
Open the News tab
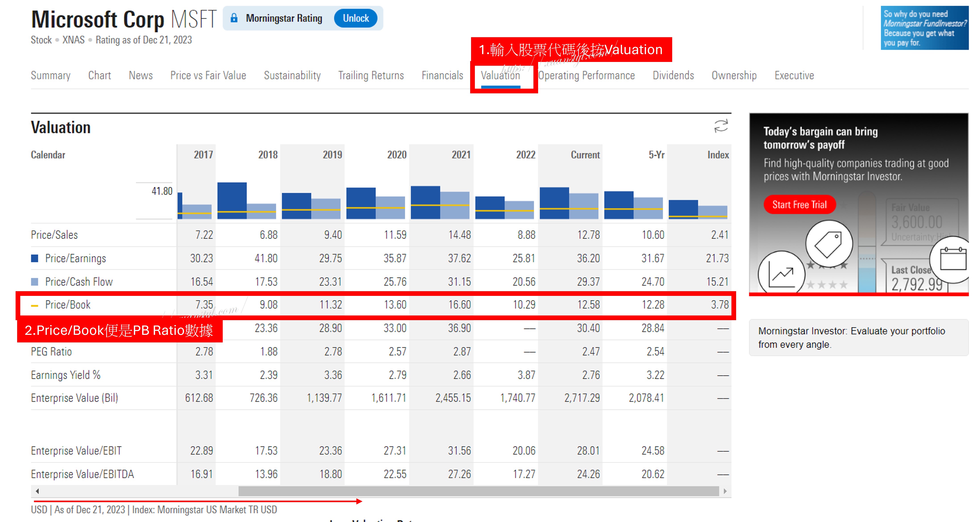point(141,75)
